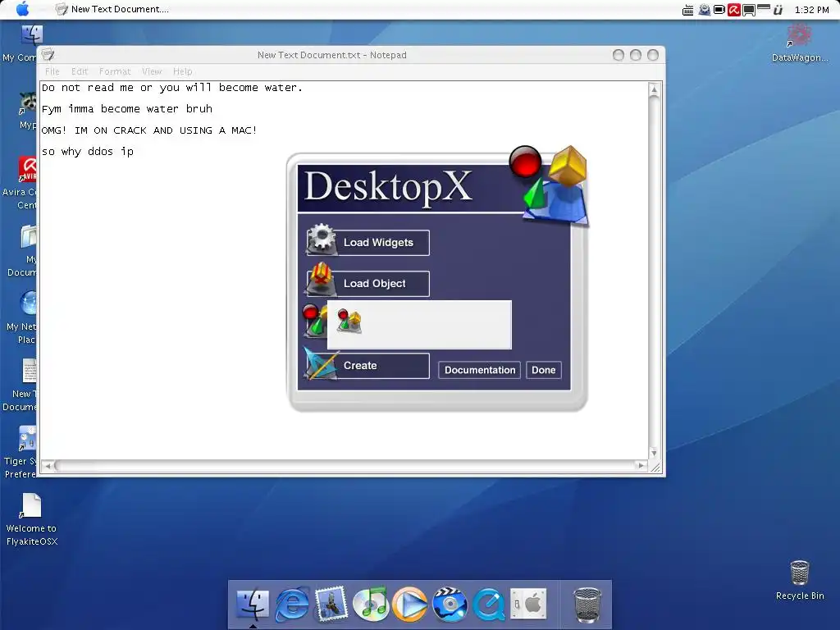The height and width of the screenshot is (630, 840).
Task: Select the object thumbnail in the white list
Action: click(x=349, y=322)
